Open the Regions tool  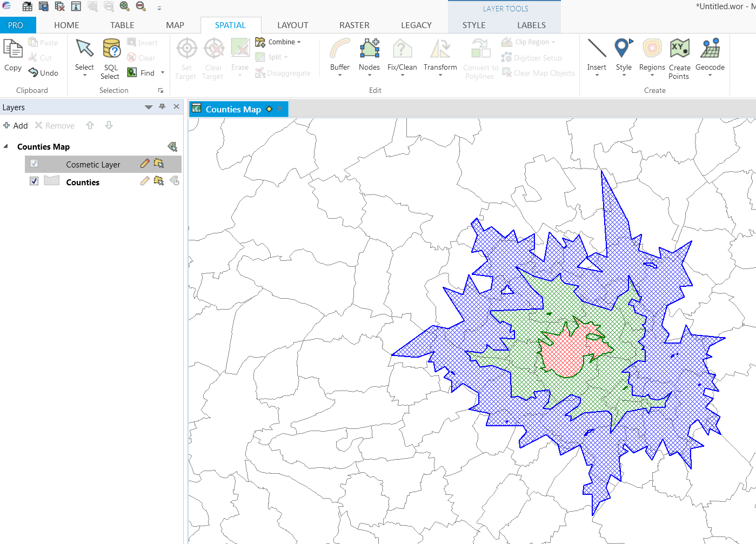(x=652, y=57)
